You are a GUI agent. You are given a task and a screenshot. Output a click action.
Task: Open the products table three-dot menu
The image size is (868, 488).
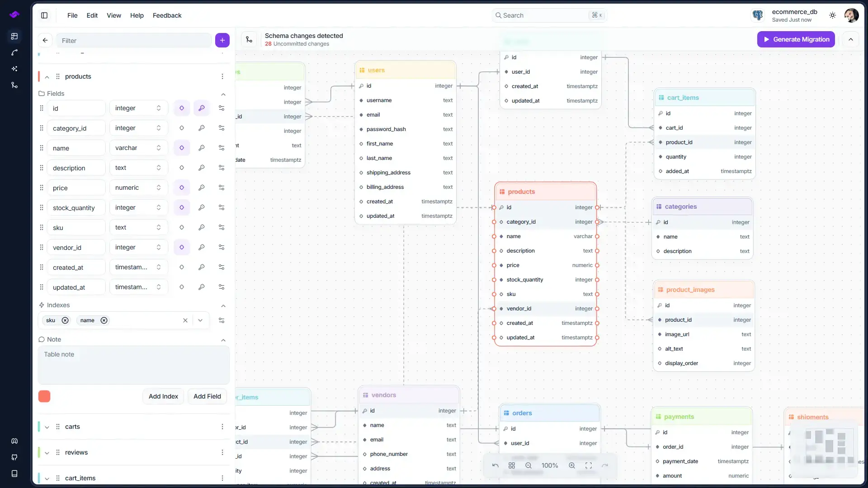(222, 76)
